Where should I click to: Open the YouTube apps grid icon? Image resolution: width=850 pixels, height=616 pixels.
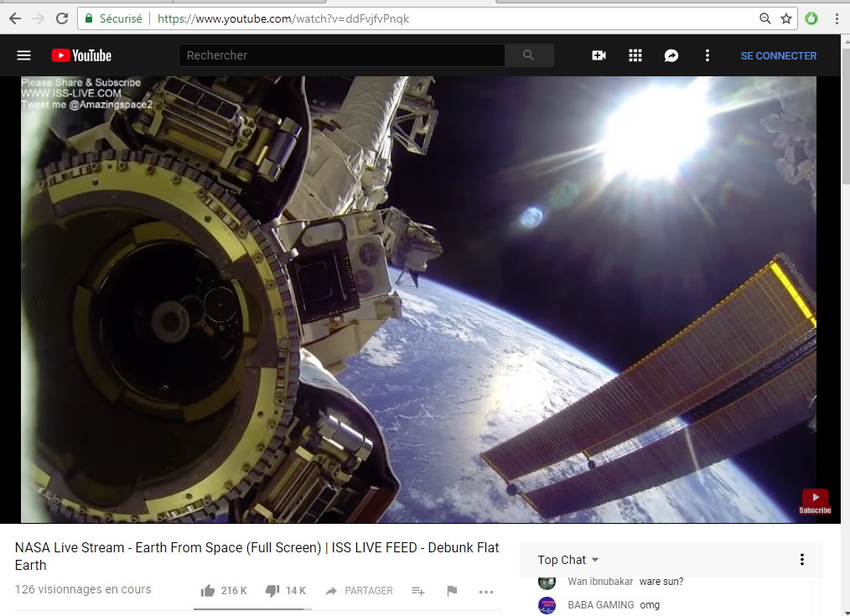click(635, 55)
